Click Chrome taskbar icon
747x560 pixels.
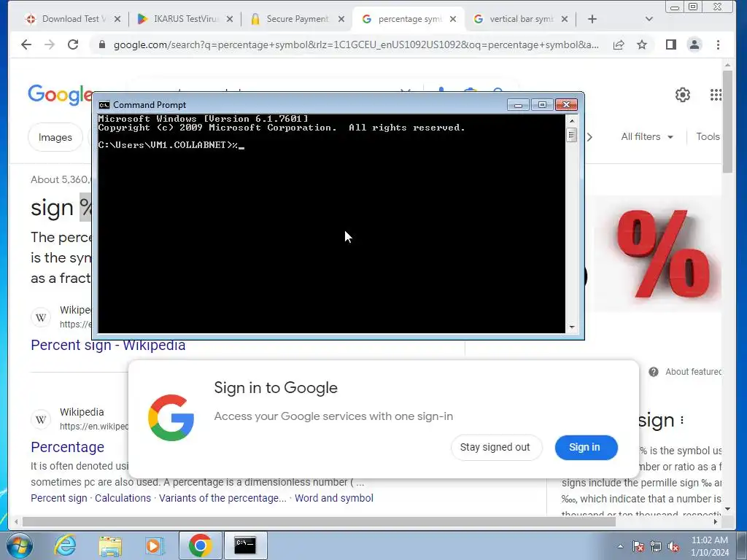click(x=200, y=545)
